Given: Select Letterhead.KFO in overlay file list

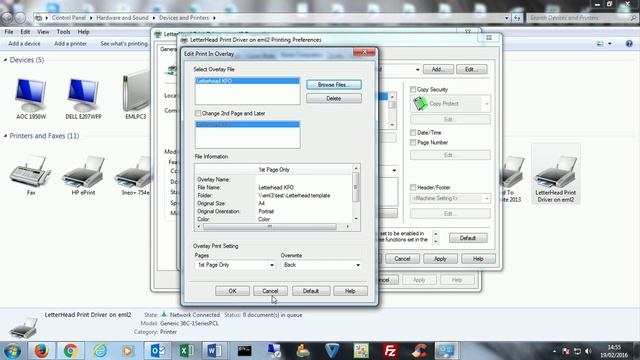Looking at the screenshot, I should 247,81.
